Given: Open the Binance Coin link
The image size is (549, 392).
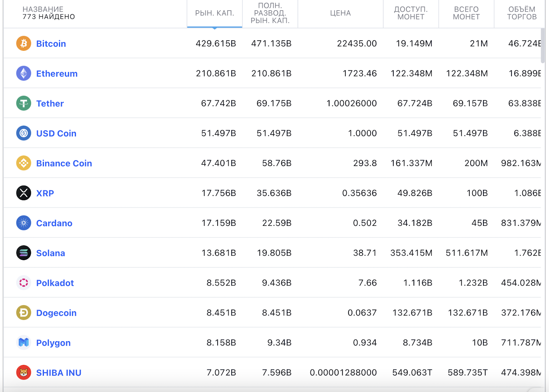Looking at the screenshot, I should [x=64, y=163].
